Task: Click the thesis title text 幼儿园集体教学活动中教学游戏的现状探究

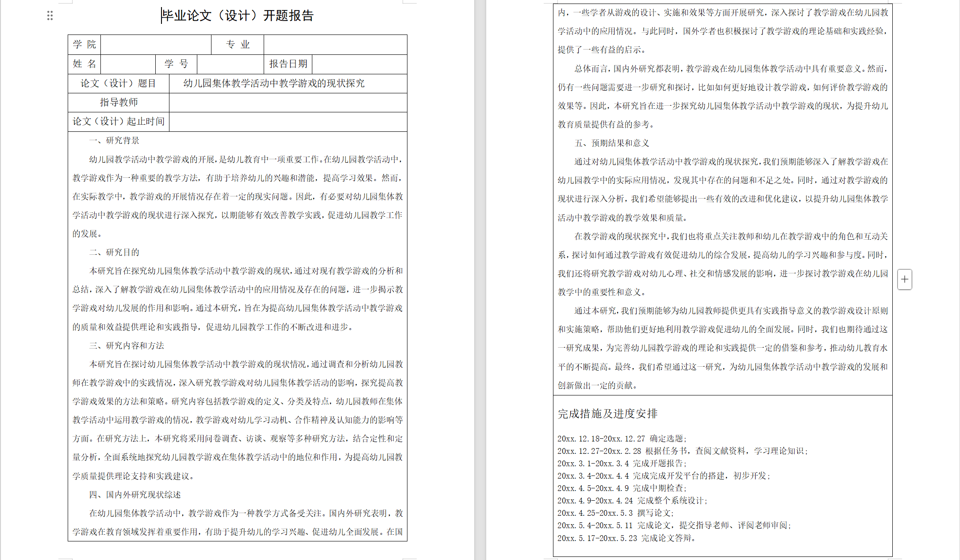Action: tap(274, 84)
